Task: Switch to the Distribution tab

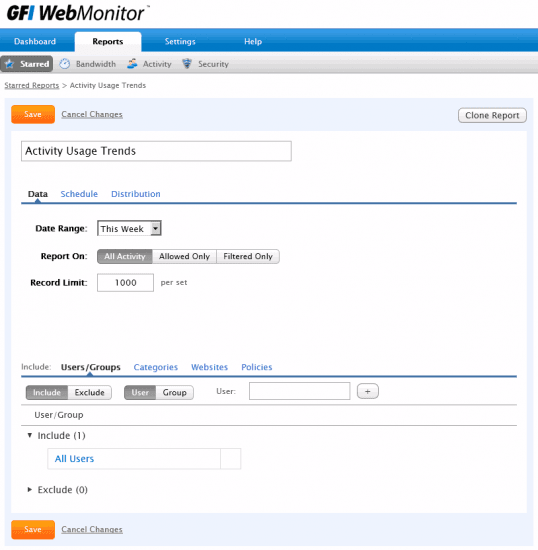Action: tap(136, 194)
